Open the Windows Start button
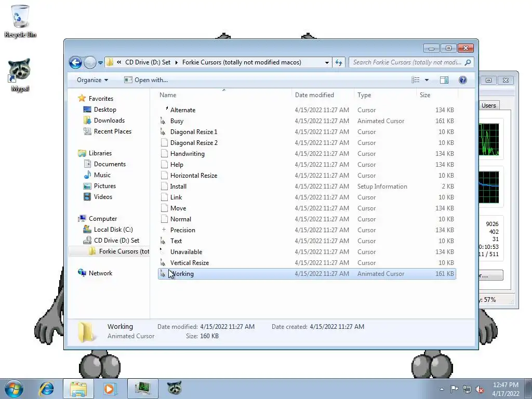The image size is (532, 399). 14,389
